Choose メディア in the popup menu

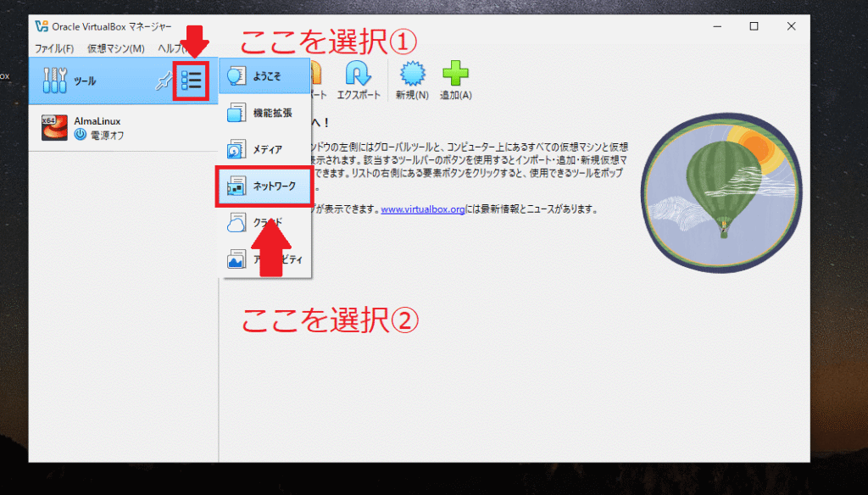click(x=264, y=149)
